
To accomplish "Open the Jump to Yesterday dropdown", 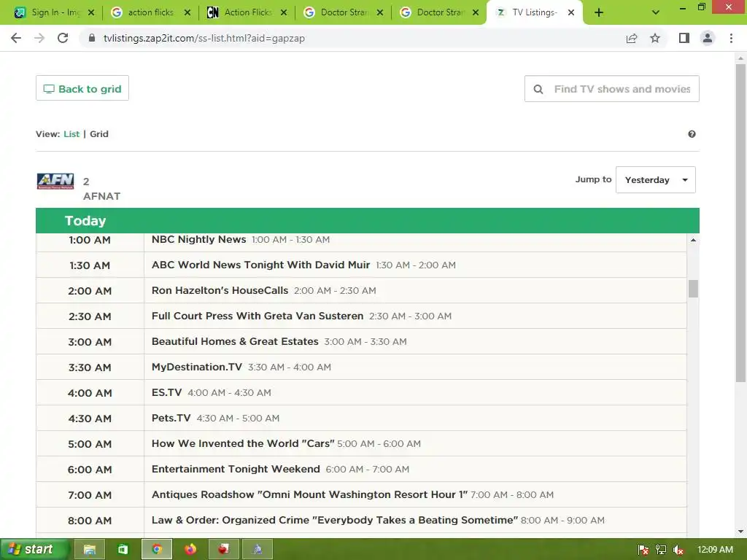I will coord(656,179).
